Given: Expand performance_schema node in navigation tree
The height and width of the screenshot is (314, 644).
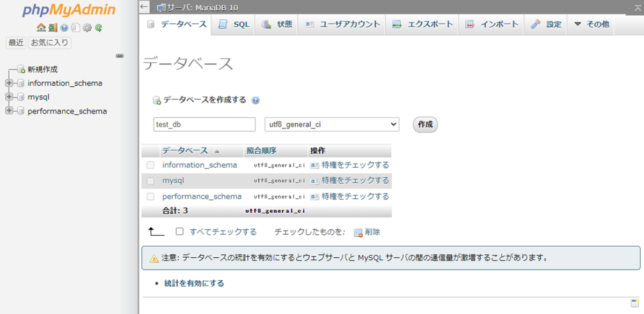Looking at the screenshot, I should point(9,111).
